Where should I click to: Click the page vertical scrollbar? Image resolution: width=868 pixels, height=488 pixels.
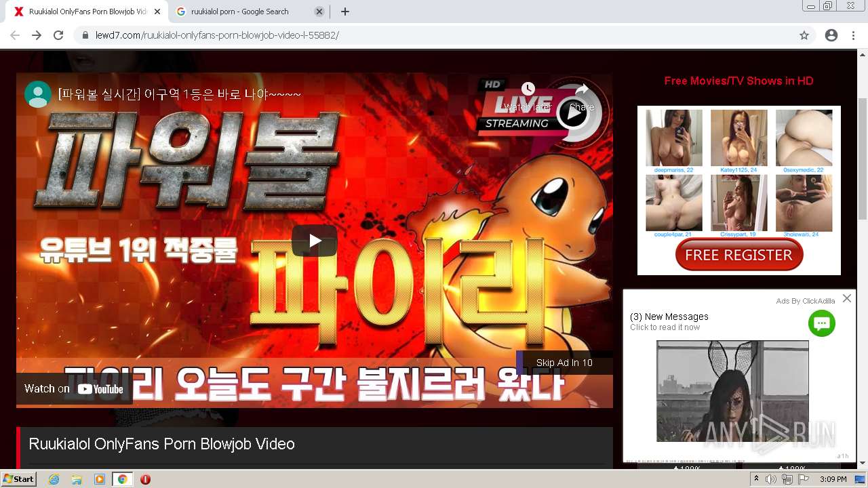pyautogui.click(x=863, y=159)
